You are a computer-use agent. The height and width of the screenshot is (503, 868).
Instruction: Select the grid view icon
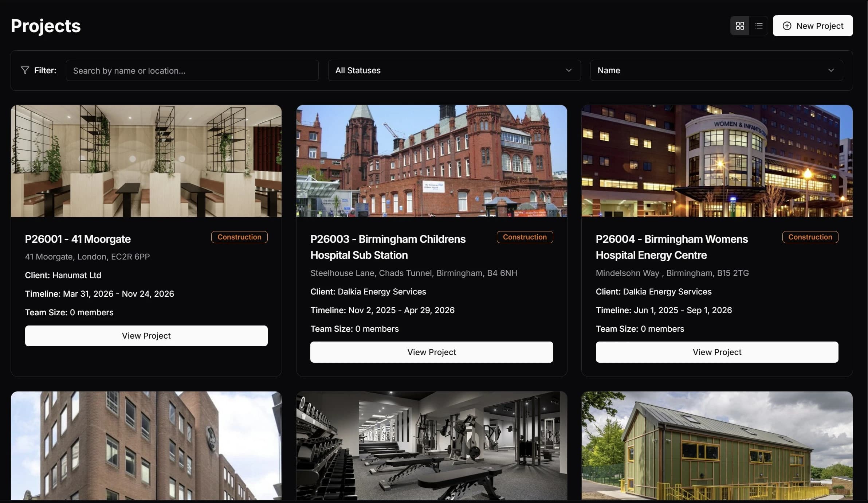[x=740, y=26]
